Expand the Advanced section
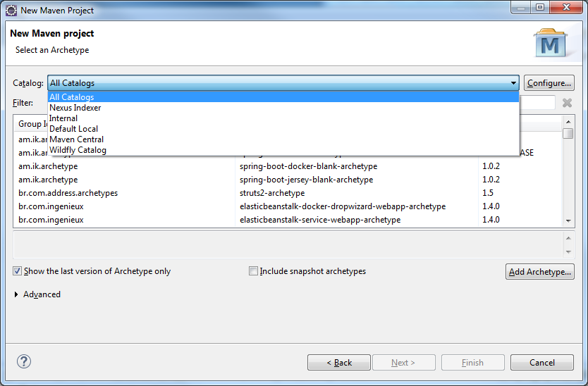The image size is (588, 386). pyautogui.click(x=17, y=294)
